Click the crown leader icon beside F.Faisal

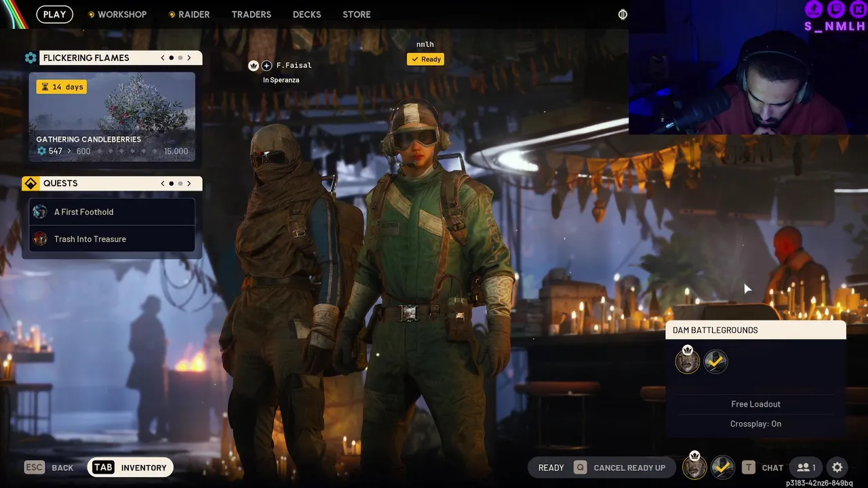pyautogui.click(x=254, y=66)
